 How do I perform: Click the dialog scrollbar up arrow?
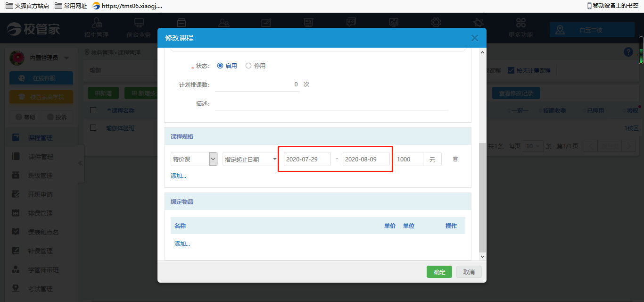tap(482, 53)
